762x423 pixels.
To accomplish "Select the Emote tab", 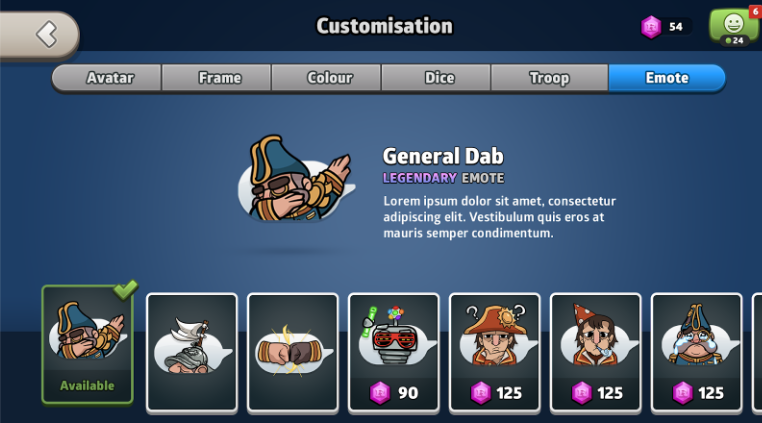I will click(x=667, y=78).
